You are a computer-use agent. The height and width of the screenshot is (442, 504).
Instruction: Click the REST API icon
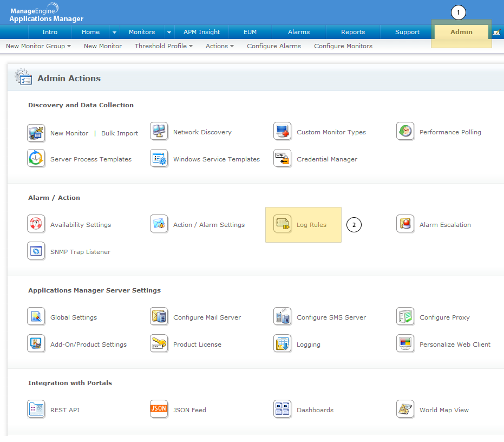point(36,409)
